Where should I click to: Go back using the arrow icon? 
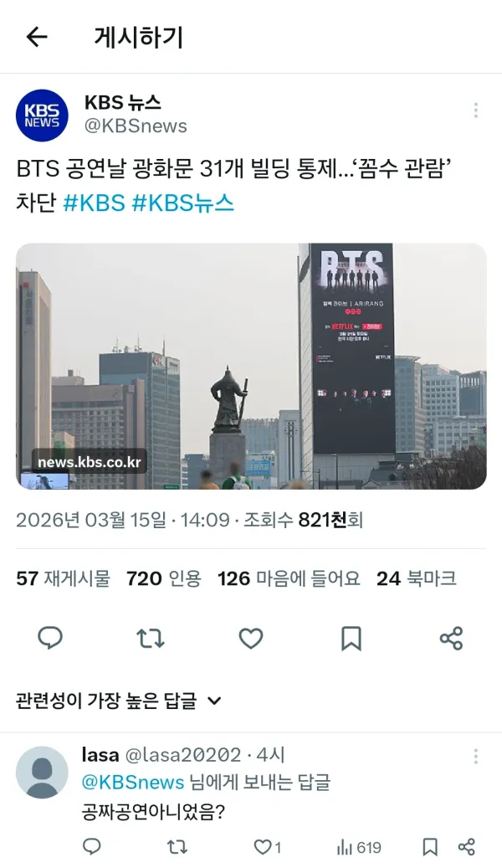click(x=37, y=37)
